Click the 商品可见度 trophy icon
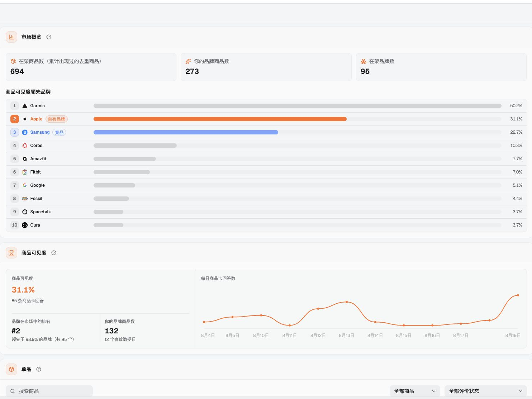Screen dimensions: 532x399 click(x=11, y=253)
